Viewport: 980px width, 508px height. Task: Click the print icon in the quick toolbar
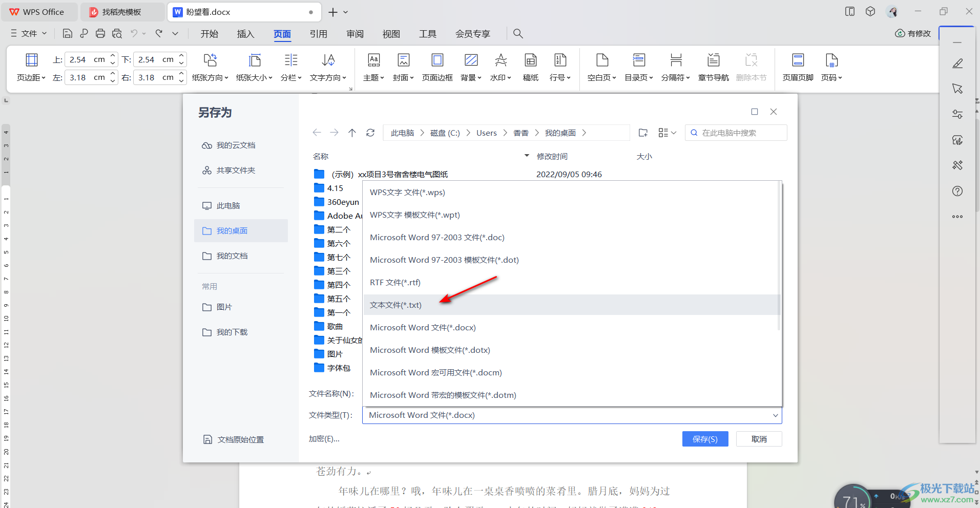point(100,33)
